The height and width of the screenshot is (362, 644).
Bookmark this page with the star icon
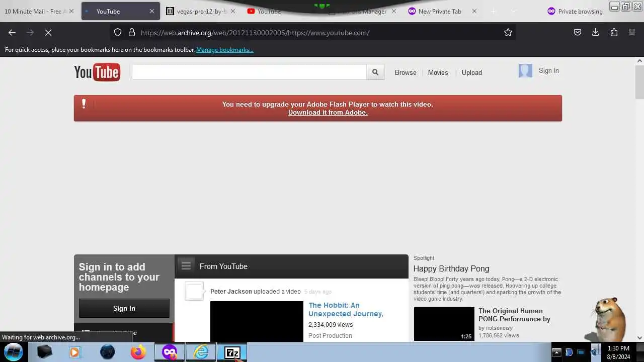(x=508, y=32)
